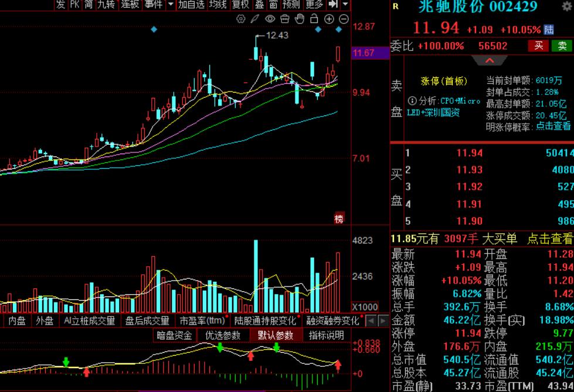The width and height of the screenshot is (574, 392).
Task: Open settings gear next to stock code
Action: (568, 6)
